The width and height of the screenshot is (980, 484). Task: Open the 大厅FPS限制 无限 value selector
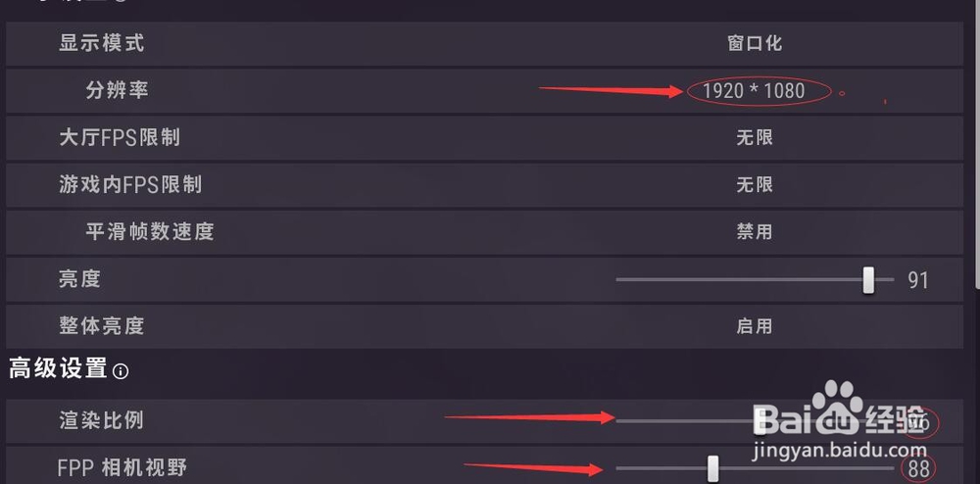(754, 138)
